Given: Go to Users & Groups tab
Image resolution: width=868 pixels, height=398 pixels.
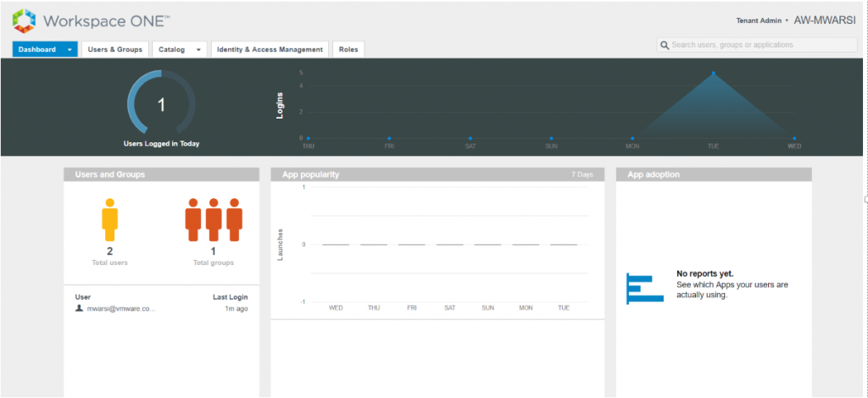Looking at the screenshot, I should 115,49.
